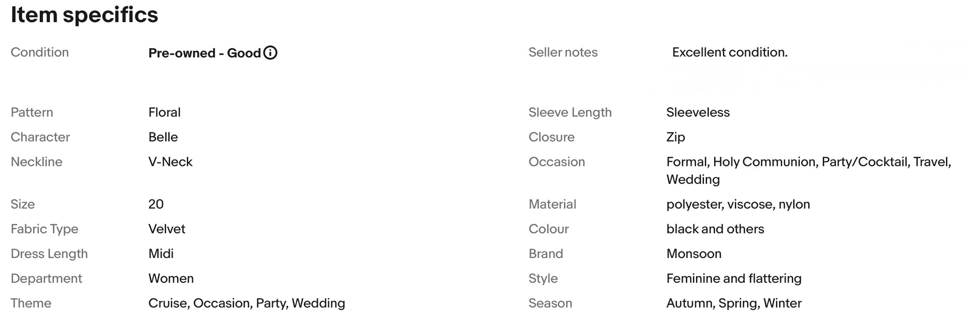Image resolution: width=980 pixels, height=319 pixels.
Task: Click the Cruise, Occasion, Party, Wedding theme text
Action: click(247, 303)
